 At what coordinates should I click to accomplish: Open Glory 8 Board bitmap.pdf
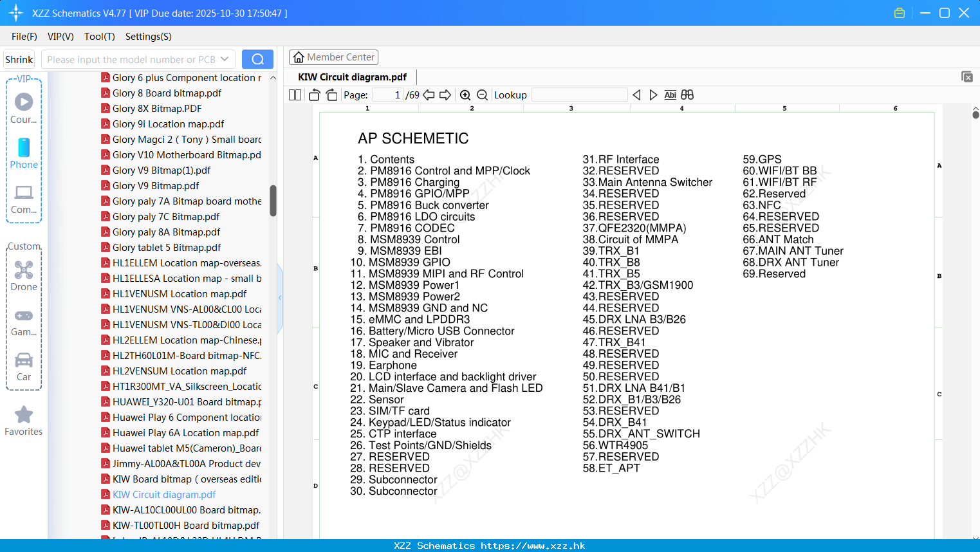coord(167,93)
